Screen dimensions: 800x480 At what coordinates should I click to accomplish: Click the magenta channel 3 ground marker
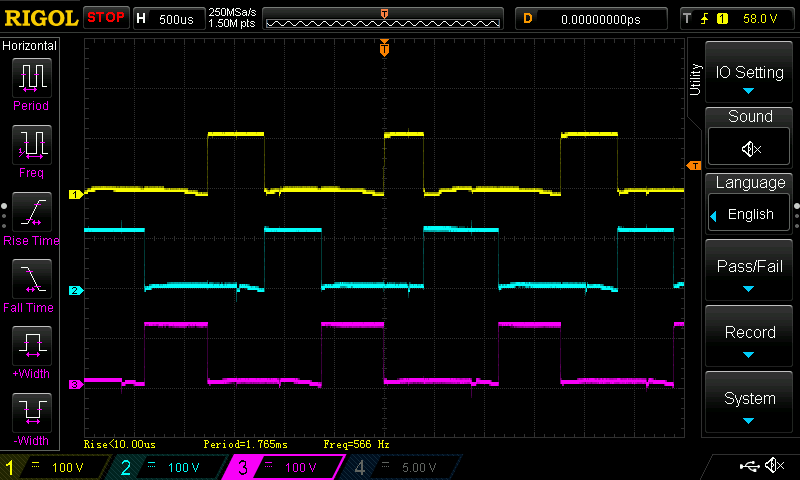[x=76, y=385]
